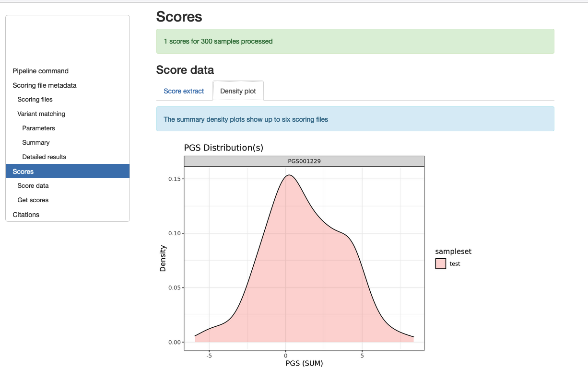Click the PGS001229 facet header strip
This screenshot has width=588, height=379.
304,161
